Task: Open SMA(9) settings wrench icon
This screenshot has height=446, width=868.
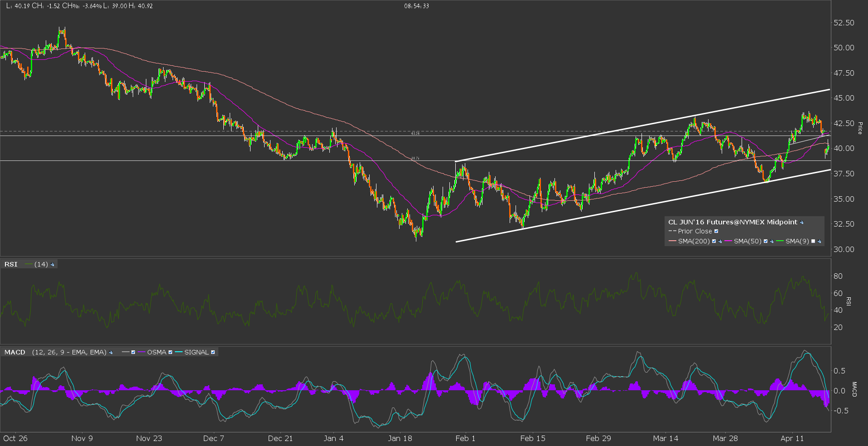Action: (x=819, y=242)
